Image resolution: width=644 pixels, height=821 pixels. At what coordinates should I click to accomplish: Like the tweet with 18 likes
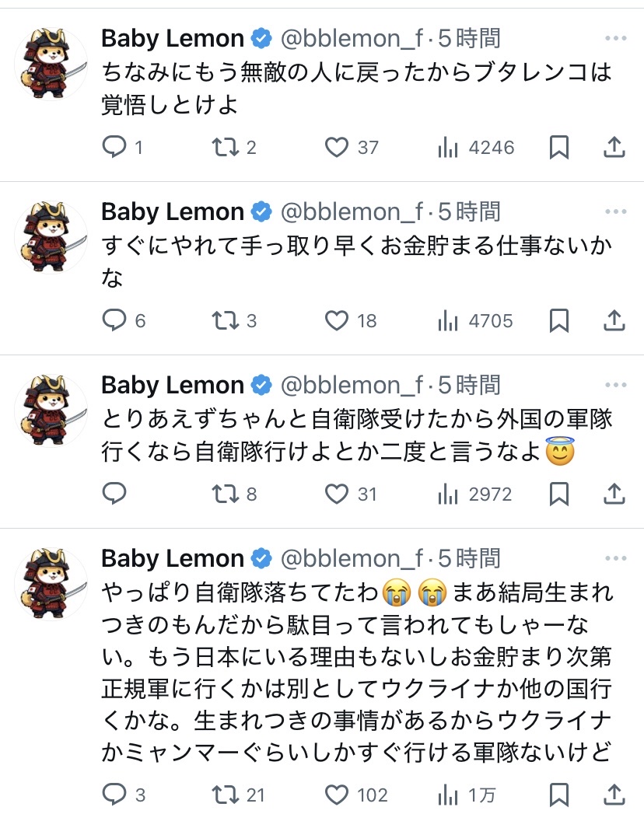pos(337,320)
